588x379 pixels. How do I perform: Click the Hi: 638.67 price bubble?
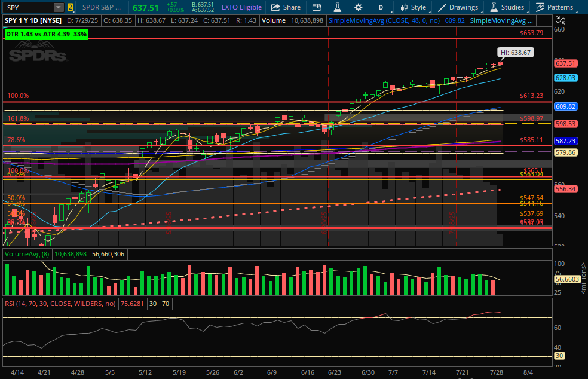click(516, 53)
